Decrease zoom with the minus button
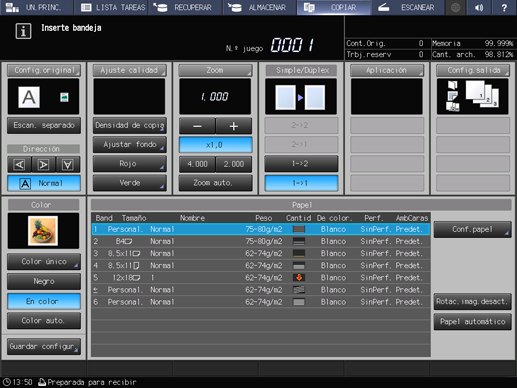The height and width of the screenshot is (388, 517). [197, 126]
